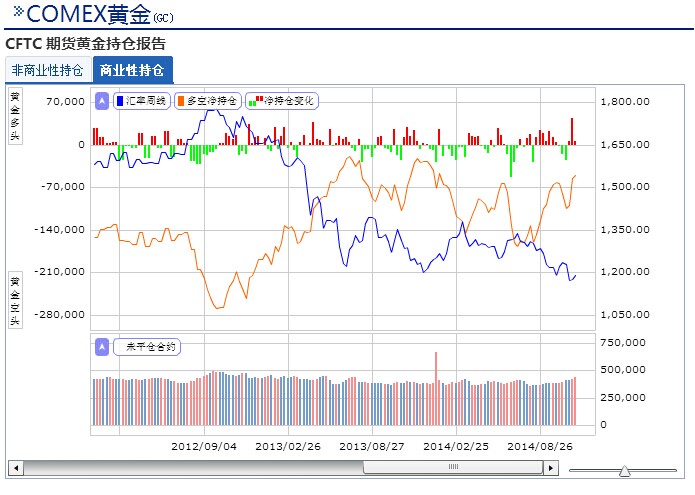This screenshot has width=695, height=495.
Task: Click the orange 多空净持仓 color swatch
Action: (x=180, y=101)
